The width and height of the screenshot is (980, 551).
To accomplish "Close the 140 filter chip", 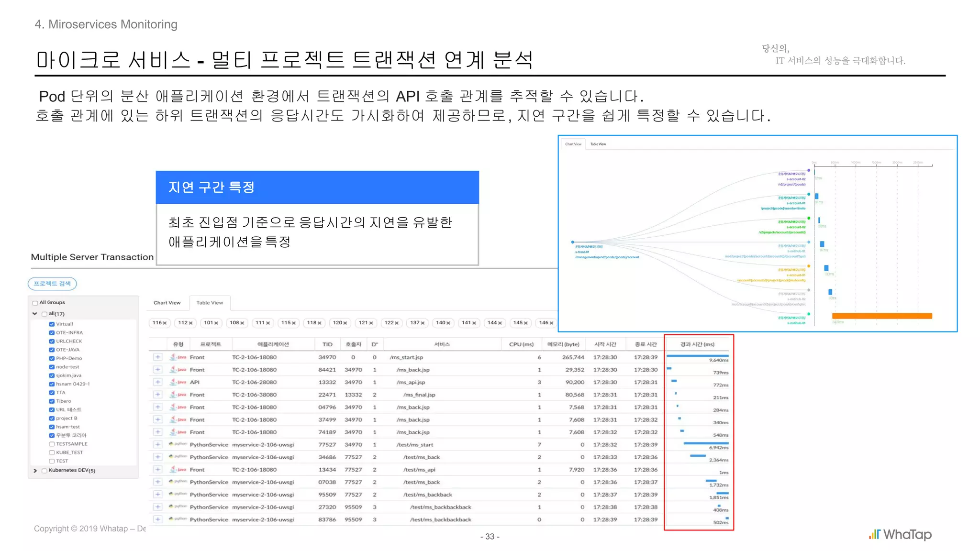I will pyautogui.click(x=448, y=323).
